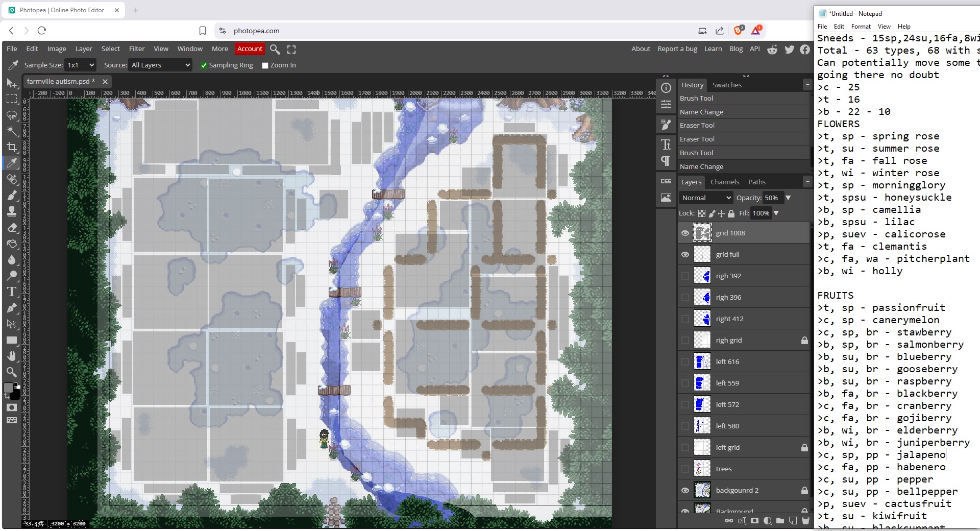Select the Magic Wand tool
This screenshot has width=980, height=531.
(11, 131)
